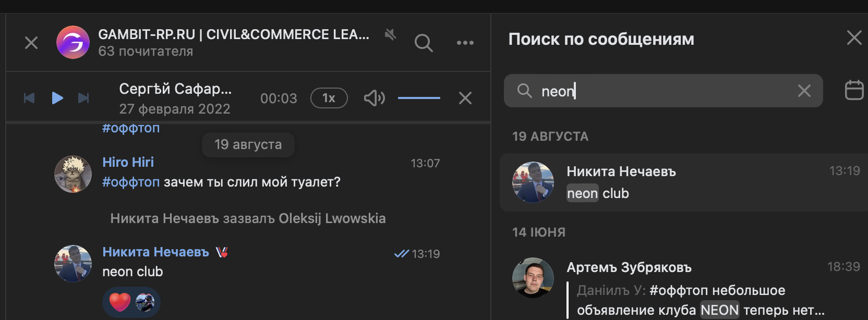Open the three-dot chat actions menu
Viewport: 868px width, 320px height.
coord(465,43)
